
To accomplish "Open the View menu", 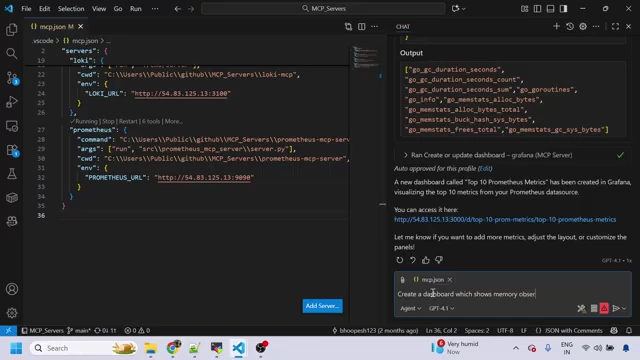I will click(x=99, y=9).
